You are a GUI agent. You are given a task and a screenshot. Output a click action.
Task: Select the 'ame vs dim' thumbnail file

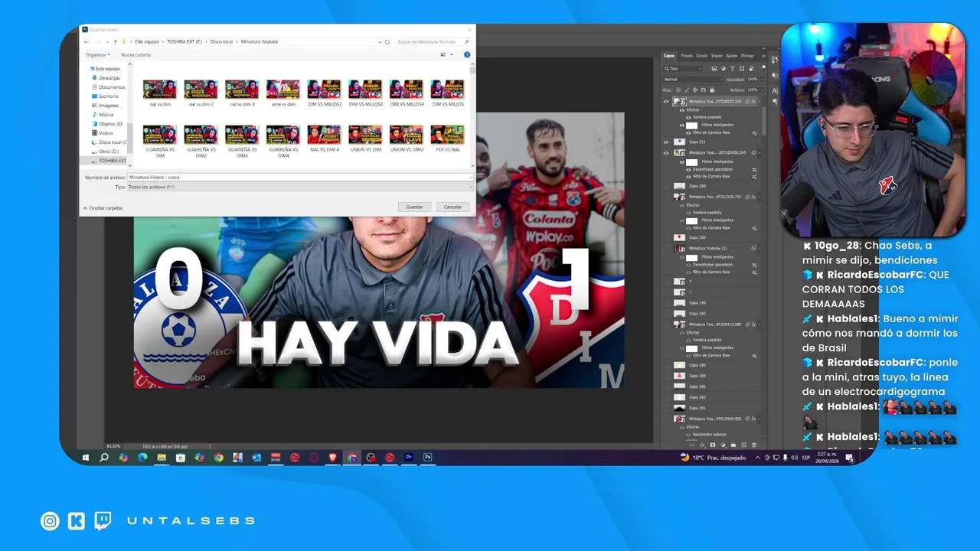point(283,92)
